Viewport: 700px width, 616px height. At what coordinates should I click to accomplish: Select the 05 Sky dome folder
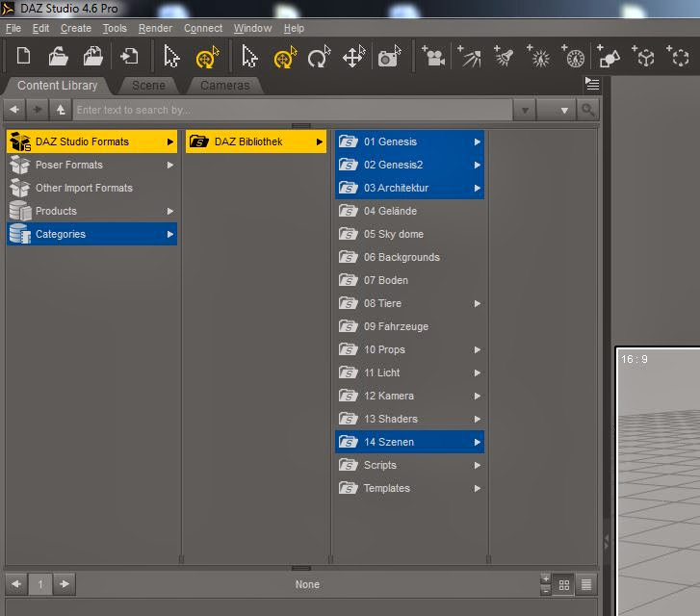tap(409, 234)
